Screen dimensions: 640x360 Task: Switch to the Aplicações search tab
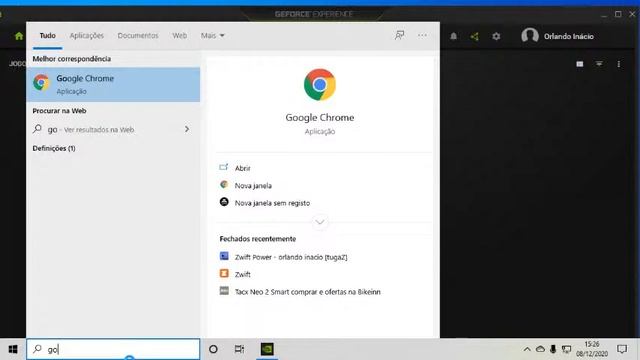coord(87,36)
